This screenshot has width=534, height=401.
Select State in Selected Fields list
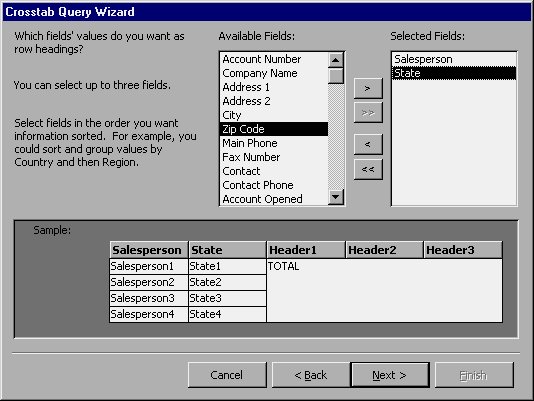pos(454,73)
